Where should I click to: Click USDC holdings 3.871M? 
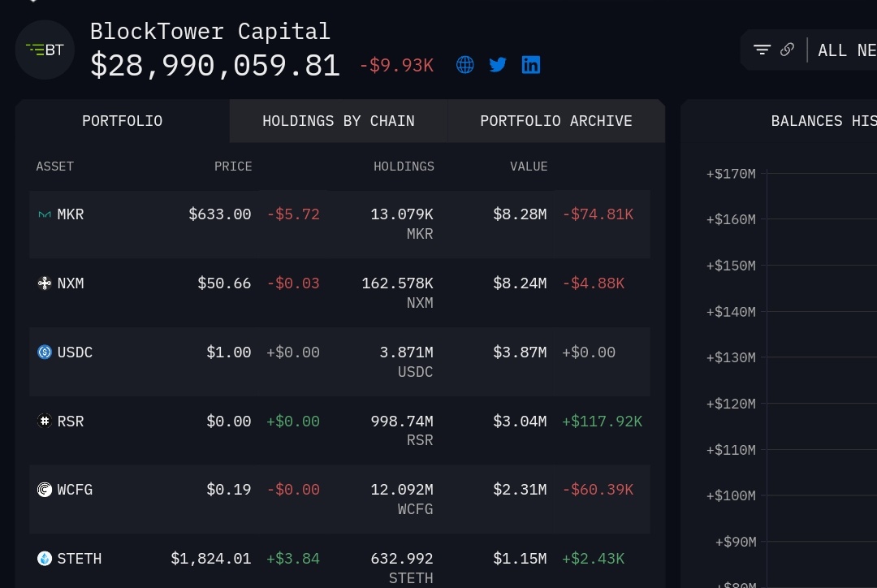click(406, 352)
